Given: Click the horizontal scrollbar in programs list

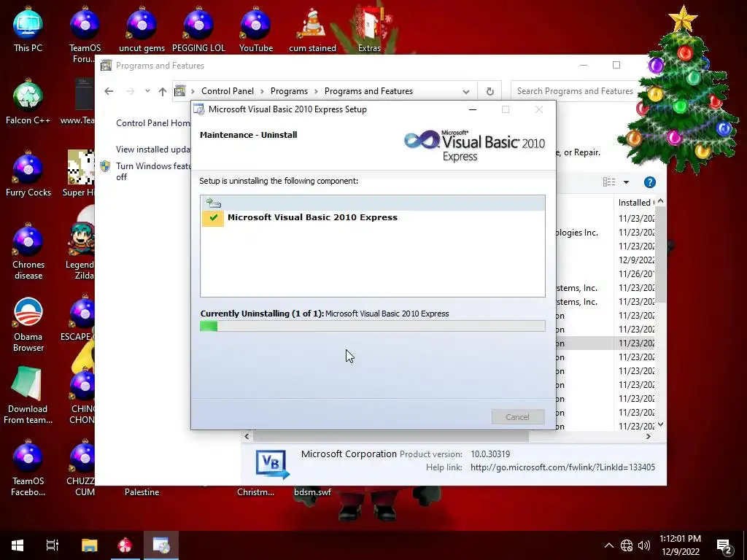Looking at the screenshot, I should coord(391,436).
